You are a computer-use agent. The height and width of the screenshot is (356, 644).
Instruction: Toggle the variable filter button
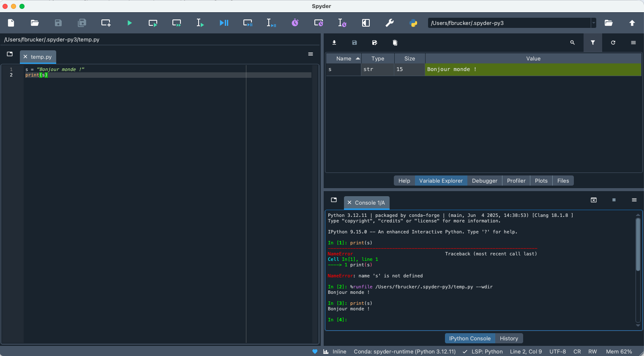[593, 43]
